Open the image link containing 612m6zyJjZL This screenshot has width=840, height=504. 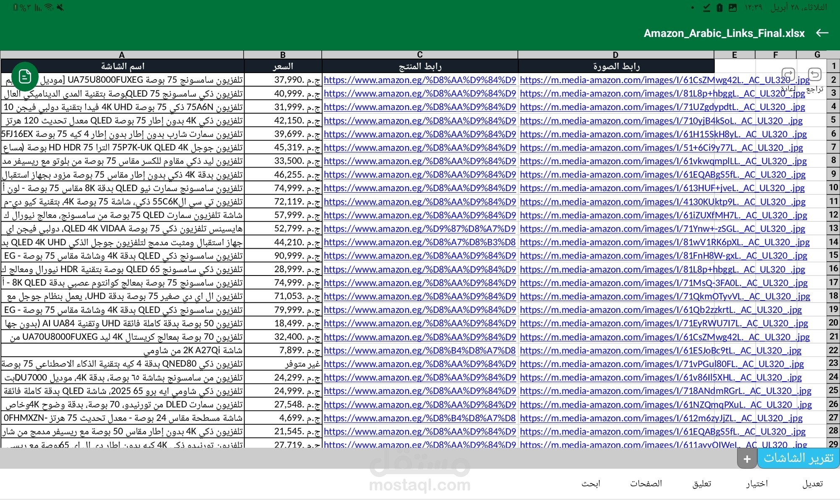click(661, 418)
